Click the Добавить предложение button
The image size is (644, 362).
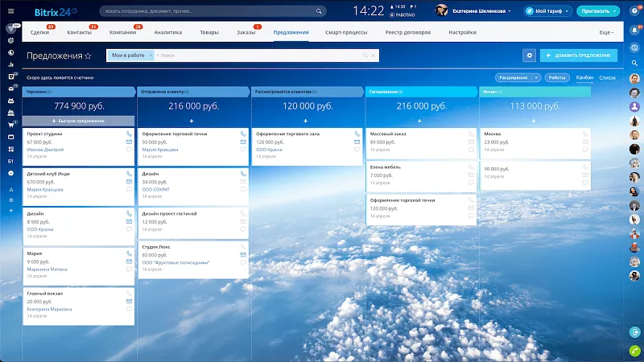pyautogui.click(x=579, y=56)
